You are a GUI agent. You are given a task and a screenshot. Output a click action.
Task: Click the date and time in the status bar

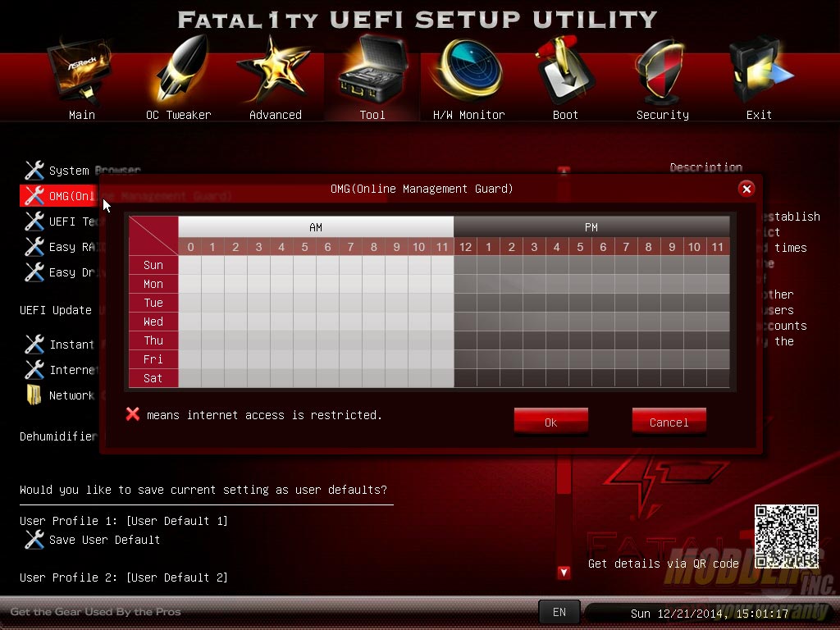point(710,614)
